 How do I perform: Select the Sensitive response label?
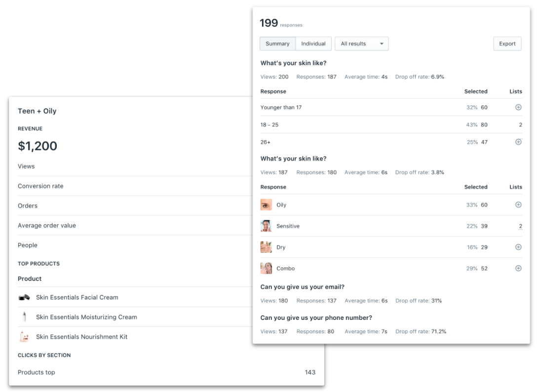(x=288, y=226)
